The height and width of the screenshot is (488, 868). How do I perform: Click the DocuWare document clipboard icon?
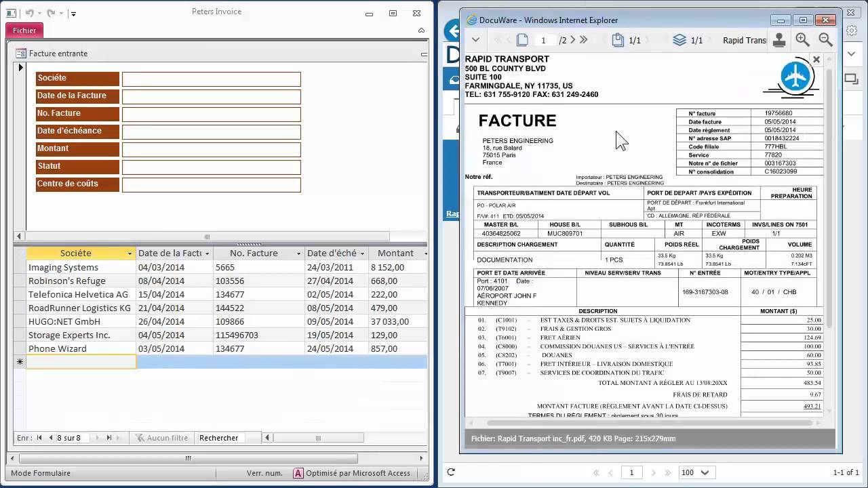coord(618,40)
